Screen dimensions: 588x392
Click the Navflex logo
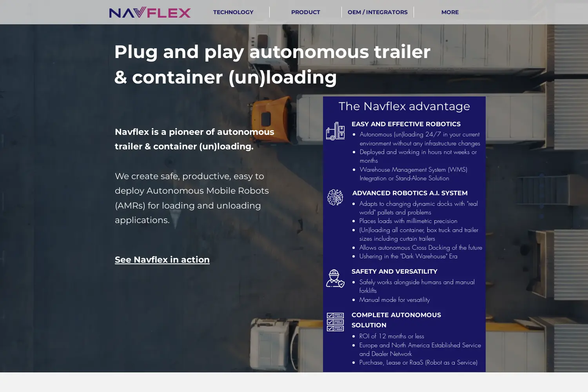pyautogui.click(x=150, y=12)
